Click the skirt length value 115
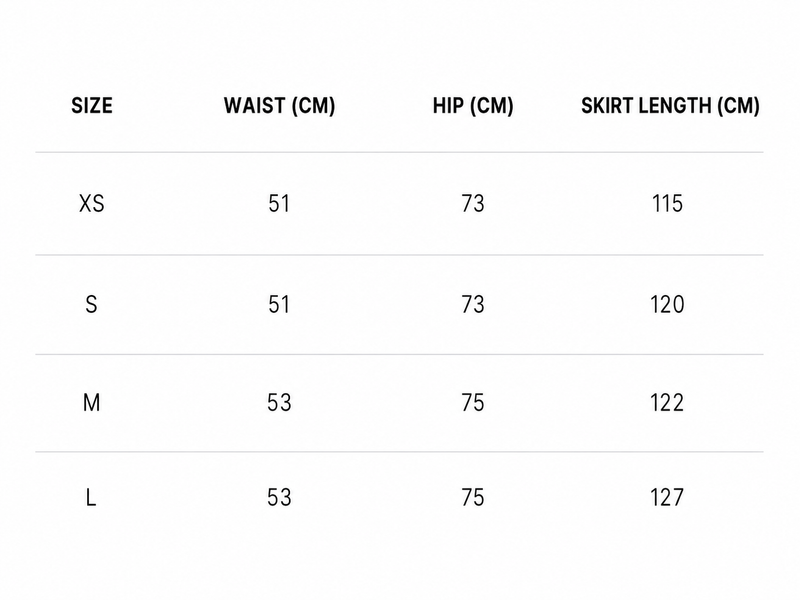This screenshot has height=600, width=800. (x=667, y=204)
